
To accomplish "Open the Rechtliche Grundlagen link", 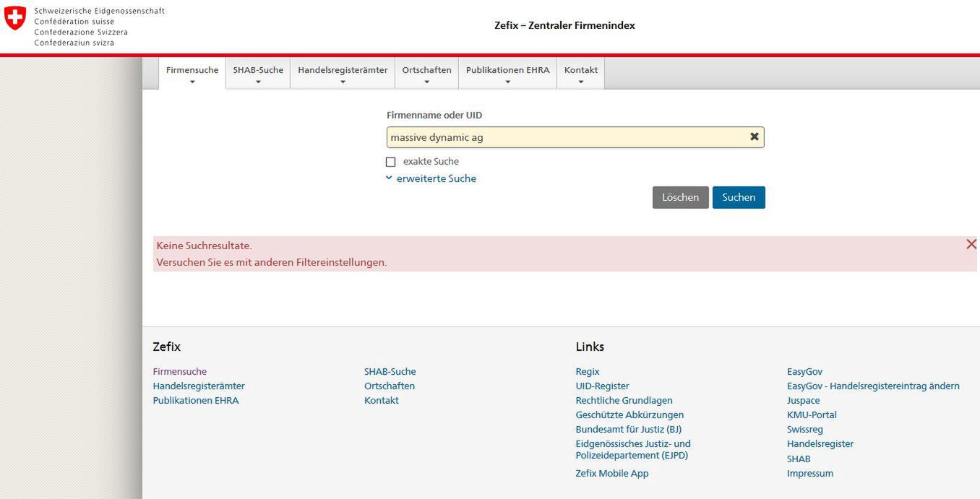I will (x=624, y=401).
